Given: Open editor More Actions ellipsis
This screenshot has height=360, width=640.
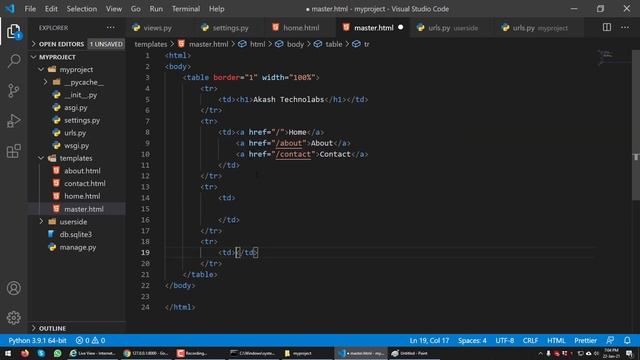Looking at the screenshot, I should coord(625,27).
